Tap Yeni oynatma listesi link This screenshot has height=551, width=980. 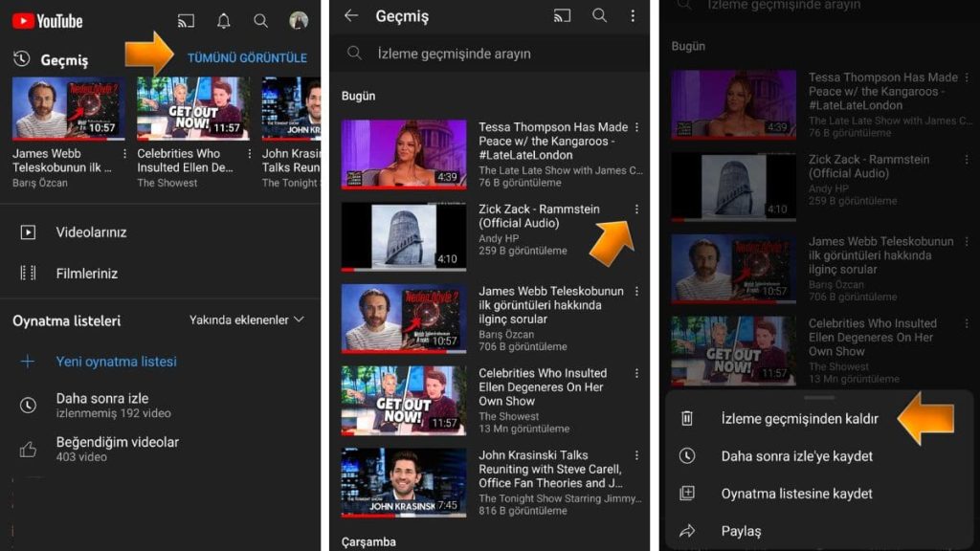pos(116,361)
